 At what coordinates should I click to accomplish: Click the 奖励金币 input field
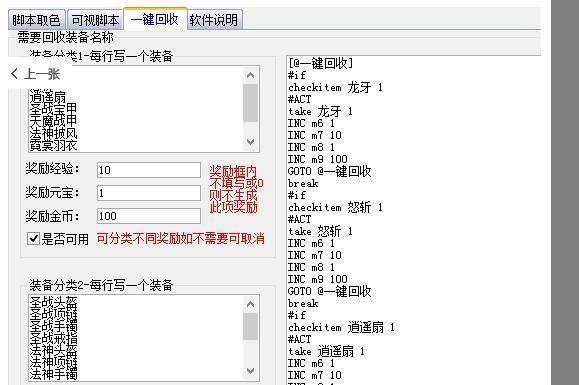[149, 216]
